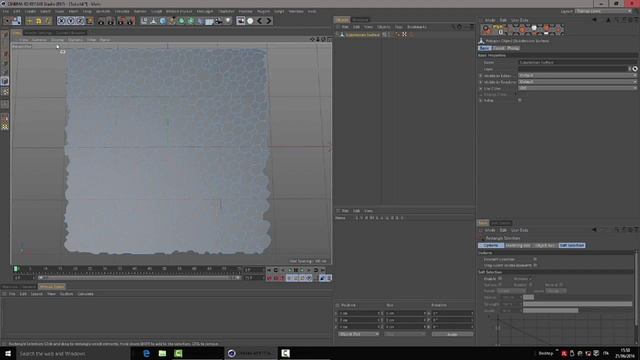Switch to the Modeling Axis tab
This screenshot has height=360, width=640.
pos(518,245)
